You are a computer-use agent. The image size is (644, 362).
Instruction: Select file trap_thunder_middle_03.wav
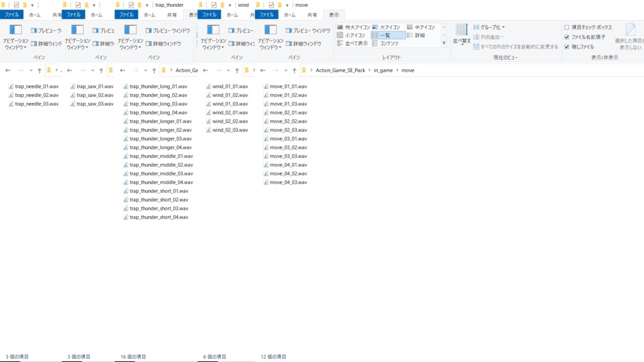click(x=158, y=173)
